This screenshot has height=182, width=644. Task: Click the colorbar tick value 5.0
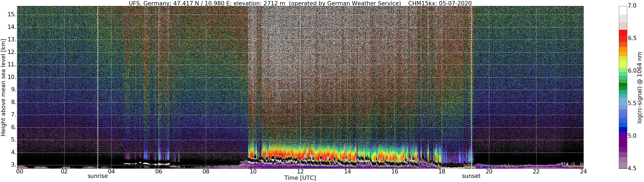[632, 136]
